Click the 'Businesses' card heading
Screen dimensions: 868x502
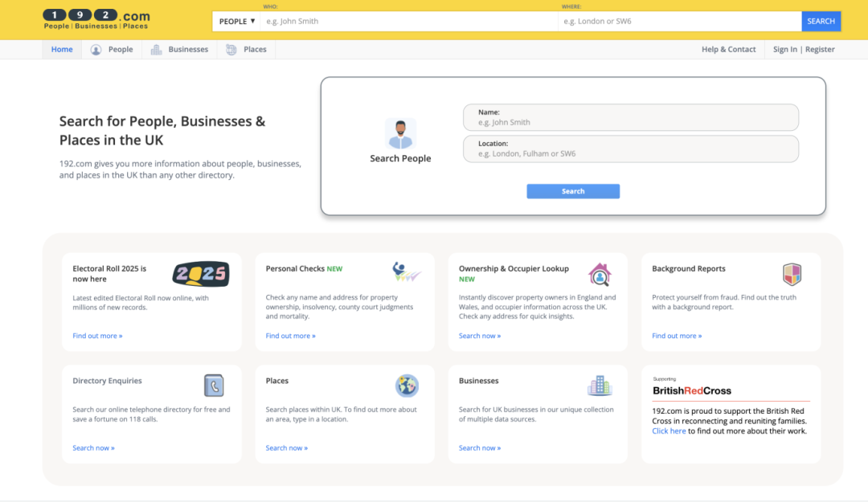(479, 381)
